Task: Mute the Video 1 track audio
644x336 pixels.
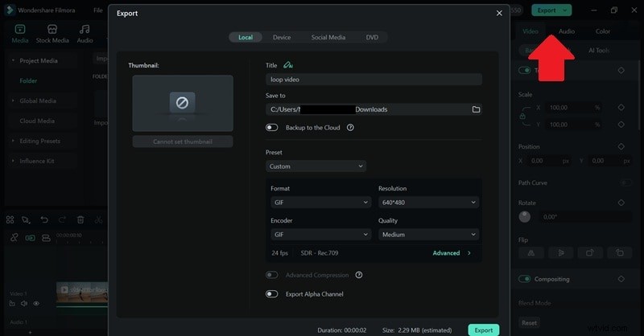Action: (24, 304)
